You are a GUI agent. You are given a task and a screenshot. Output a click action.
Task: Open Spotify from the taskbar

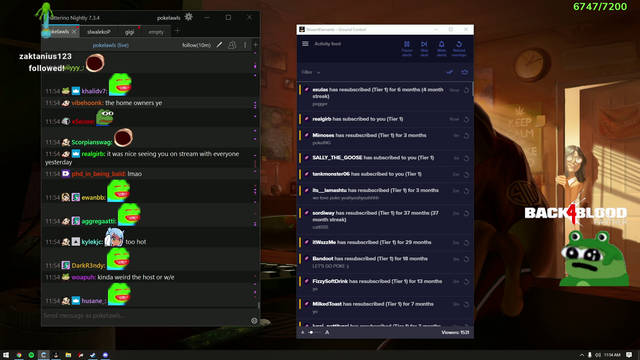pyautogui.click(x=31, y=355)
